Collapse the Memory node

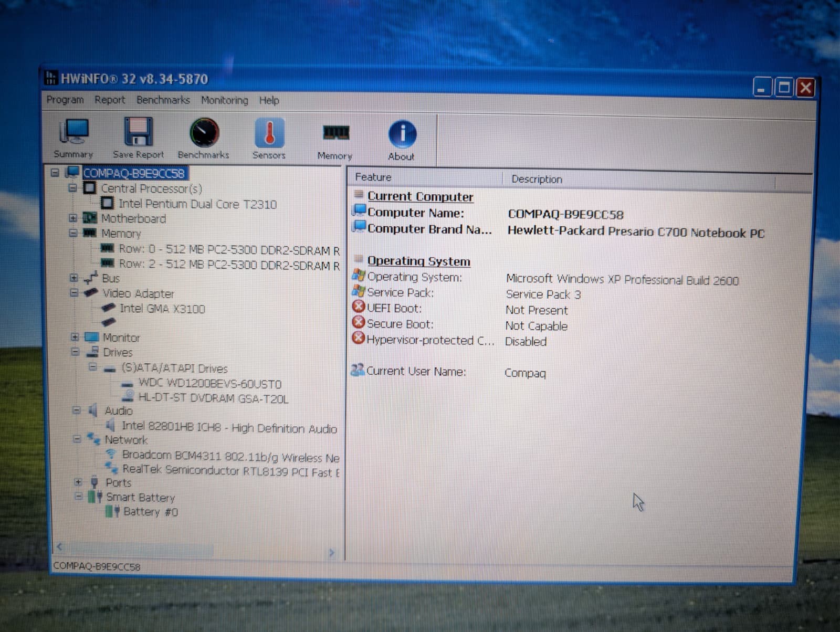click(x=73, y=233)
